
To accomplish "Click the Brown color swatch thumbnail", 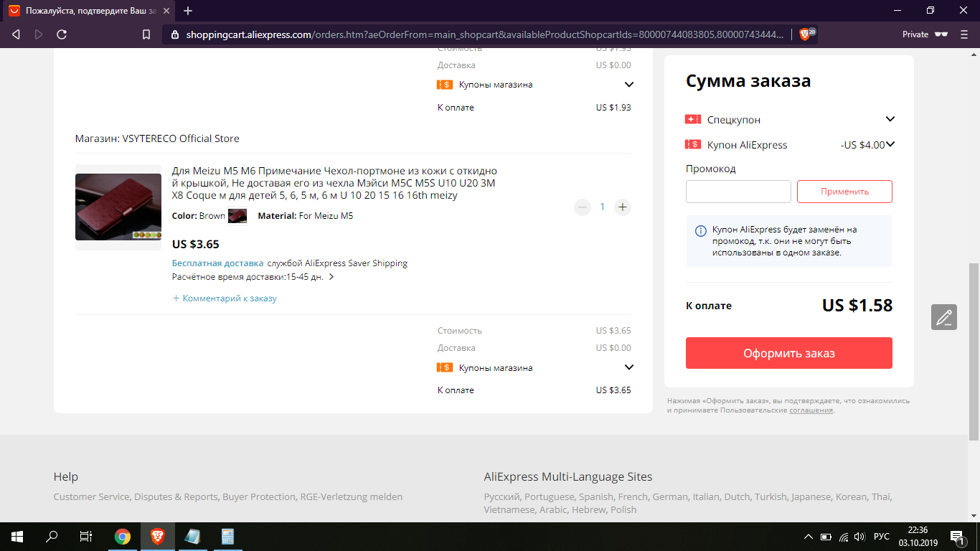I will [237, 216].
